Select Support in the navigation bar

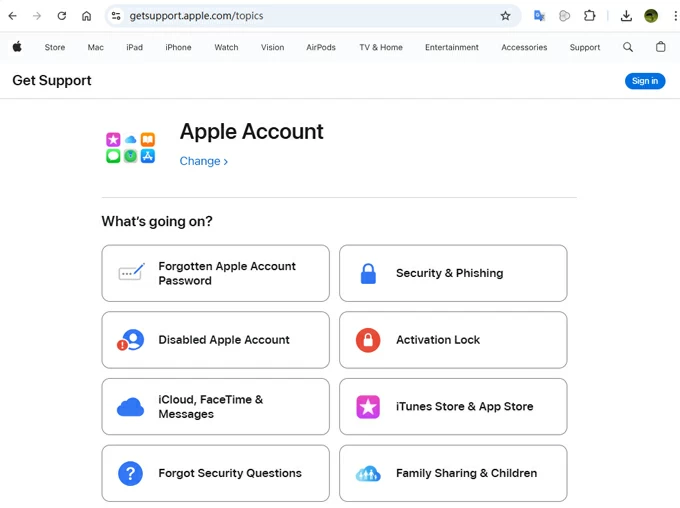(x=585, y=47)
